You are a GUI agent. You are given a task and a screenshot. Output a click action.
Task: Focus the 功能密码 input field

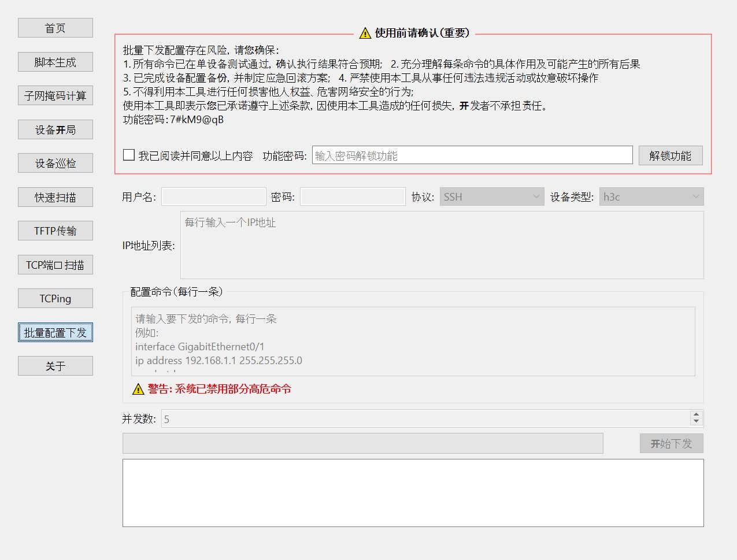tap(472, 155)
